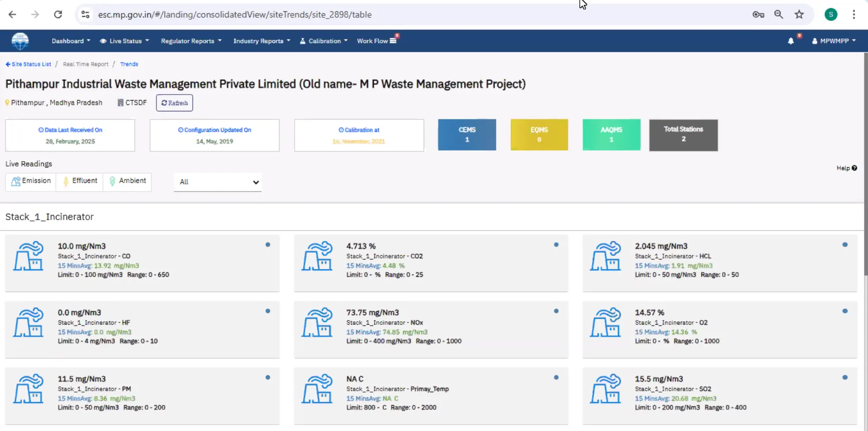Reload the page with browser refresh icon
Viewport: 868px width, 431px height.
coord(58,14)
